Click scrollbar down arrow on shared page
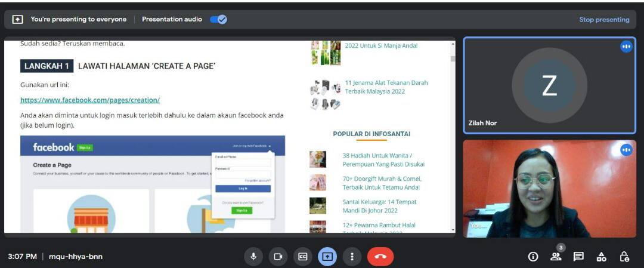 (453, 230)
